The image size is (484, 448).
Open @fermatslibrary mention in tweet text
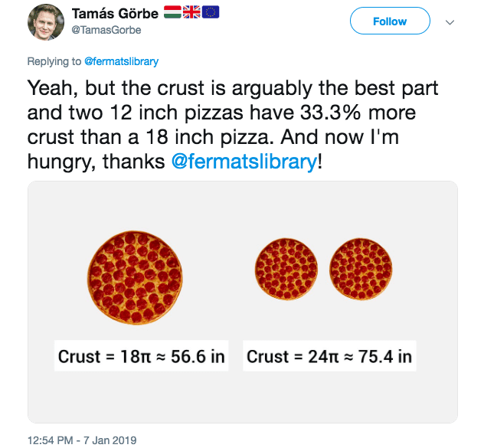click(244, 162)
